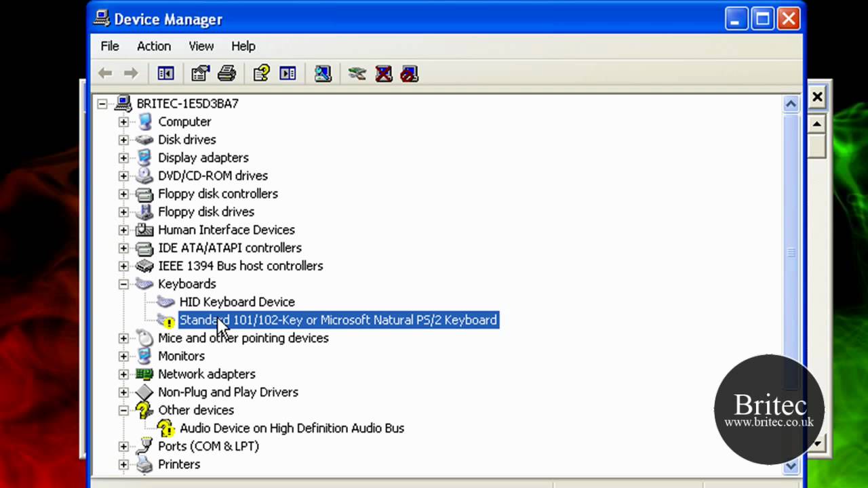Click the Floppy disk drives icon
Screen dimensions: 868x488
[x=144, y=211]
